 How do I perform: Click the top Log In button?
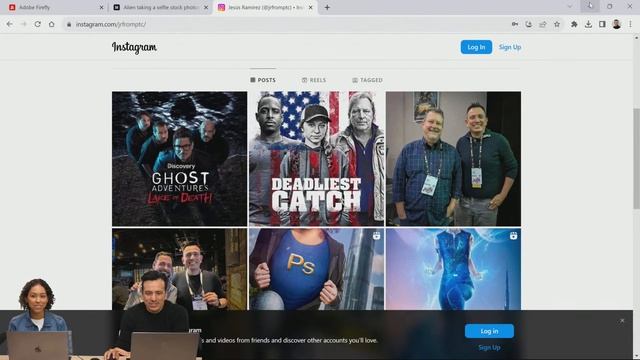pyautogui.click(x=476, y=47)
